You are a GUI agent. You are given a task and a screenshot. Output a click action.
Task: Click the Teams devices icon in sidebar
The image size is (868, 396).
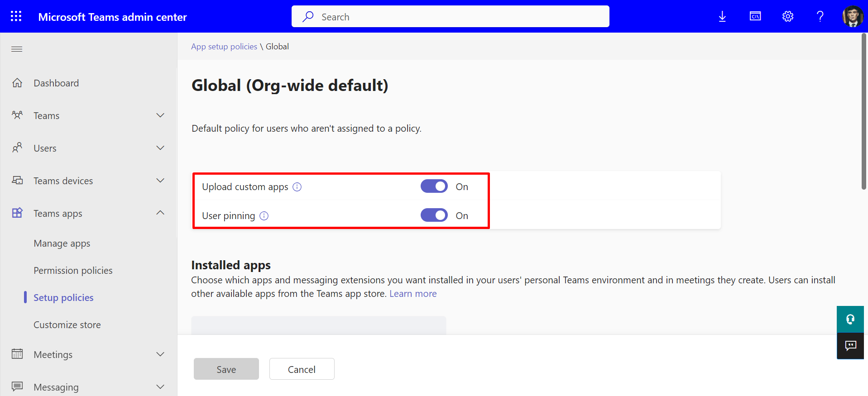click(x=17, y=181)
